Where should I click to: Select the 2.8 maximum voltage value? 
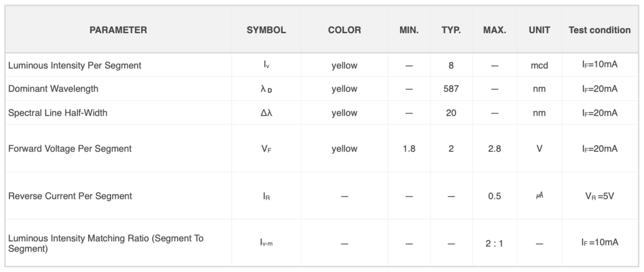[495, 148]
